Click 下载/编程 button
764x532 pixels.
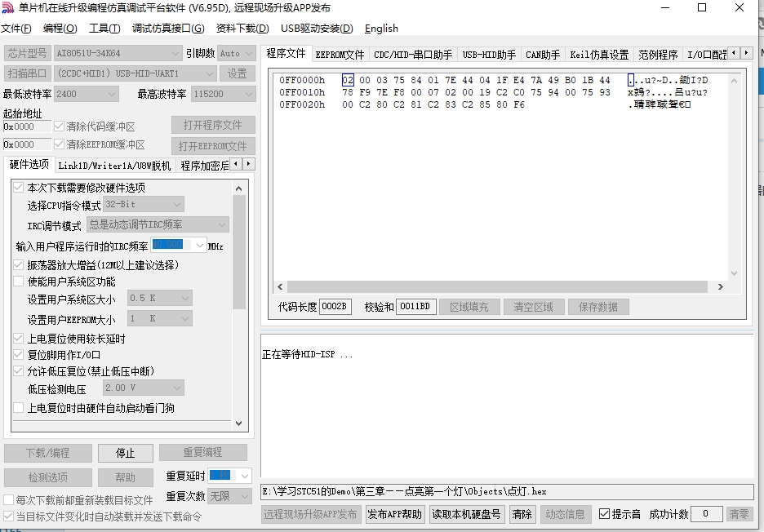point(47,453)
